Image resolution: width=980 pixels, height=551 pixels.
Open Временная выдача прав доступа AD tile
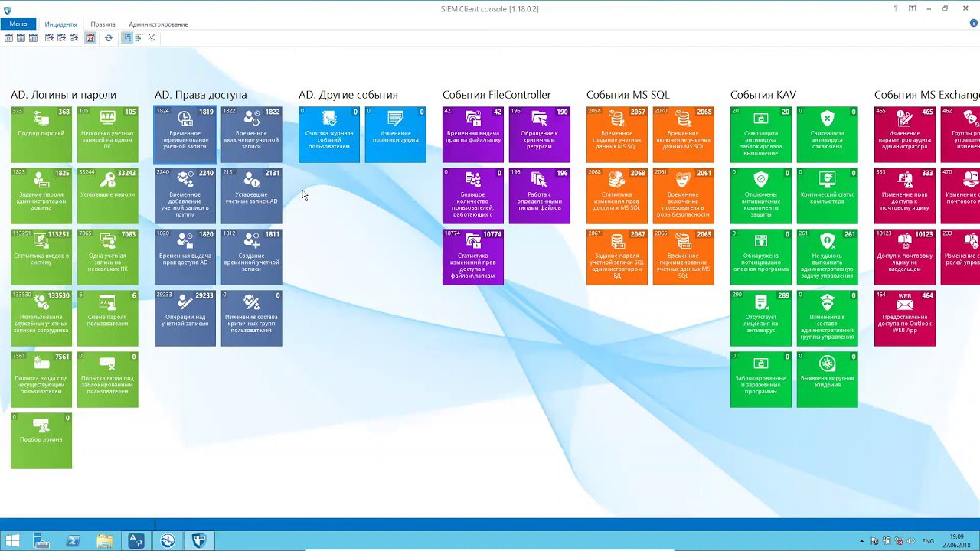(x=185, y=257)
